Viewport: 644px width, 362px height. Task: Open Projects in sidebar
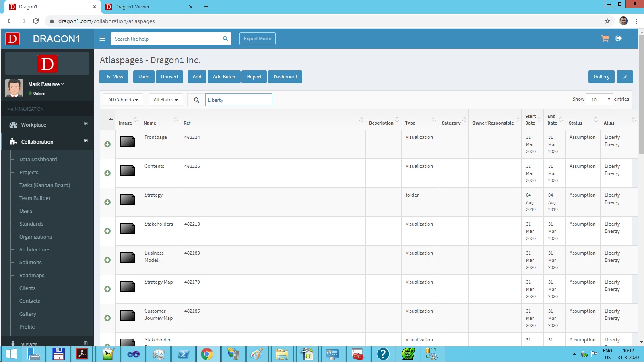29,172
